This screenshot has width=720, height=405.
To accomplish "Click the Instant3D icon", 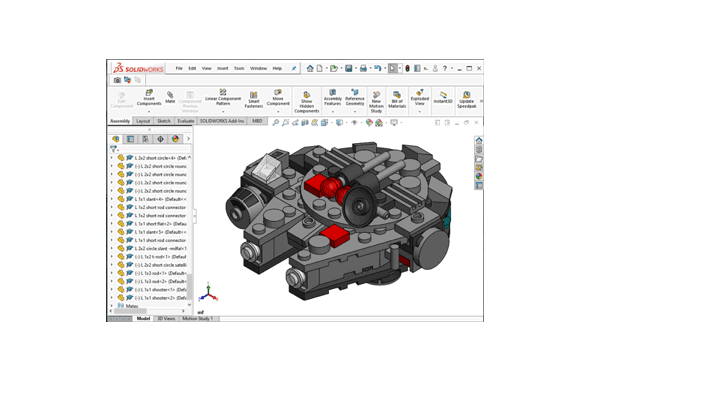I will [x=443, y=97].
